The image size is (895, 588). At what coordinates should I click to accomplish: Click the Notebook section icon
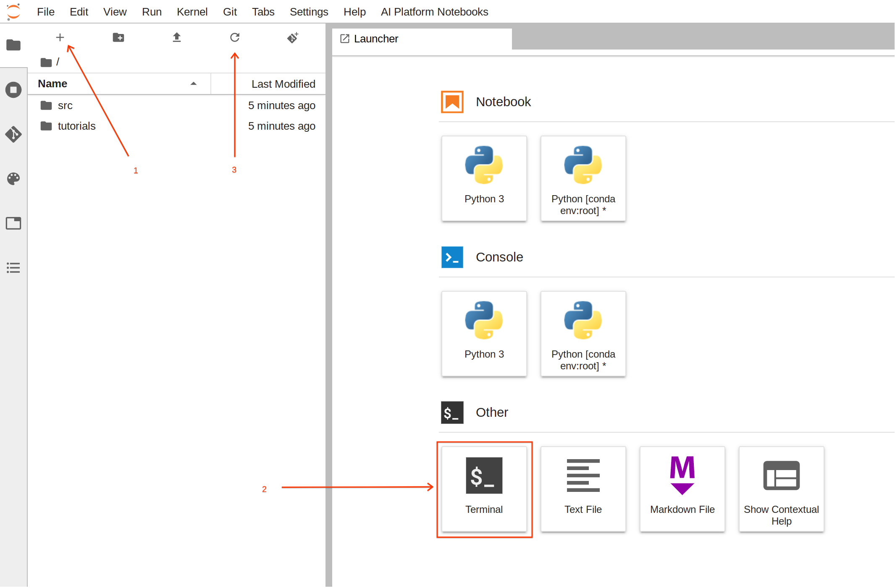tap(452, 102)
